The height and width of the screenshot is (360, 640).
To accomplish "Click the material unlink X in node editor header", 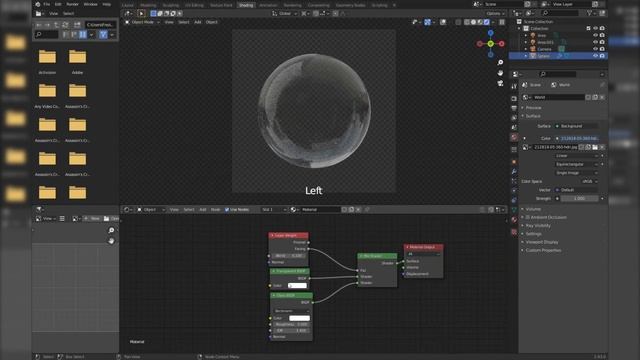I will point(358,209).
